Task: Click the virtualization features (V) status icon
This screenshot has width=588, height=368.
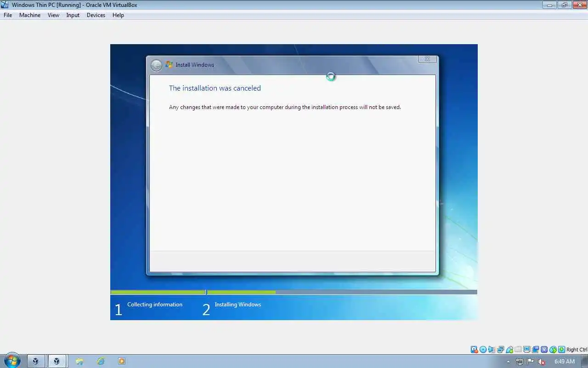Action: coord(544,350)
